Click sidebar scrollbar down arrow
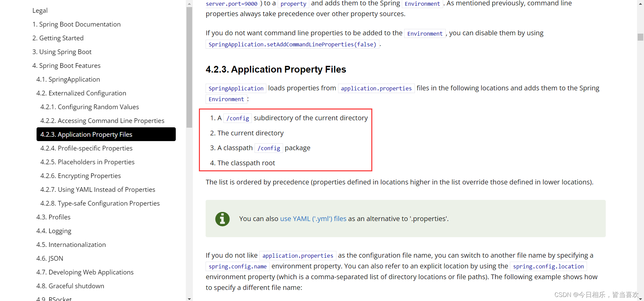Image resolution: width=644 pixels, height=301 pixels. [189, 298]
